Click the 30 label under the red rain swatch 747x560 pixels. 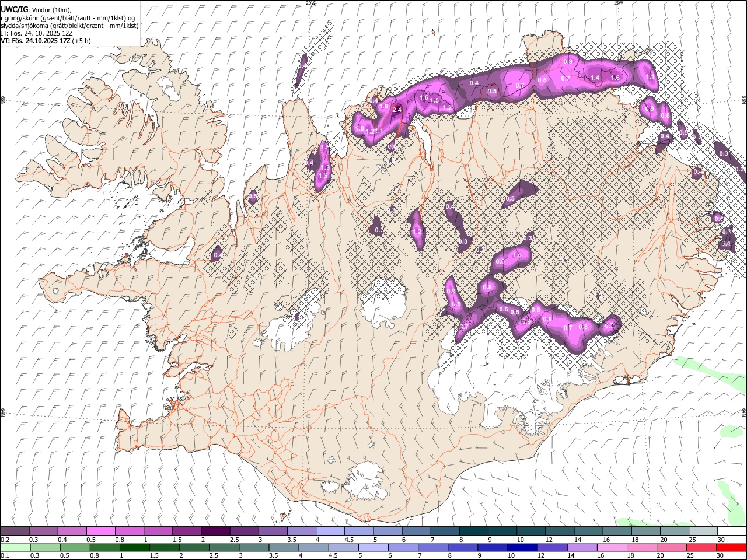[721, 556]
